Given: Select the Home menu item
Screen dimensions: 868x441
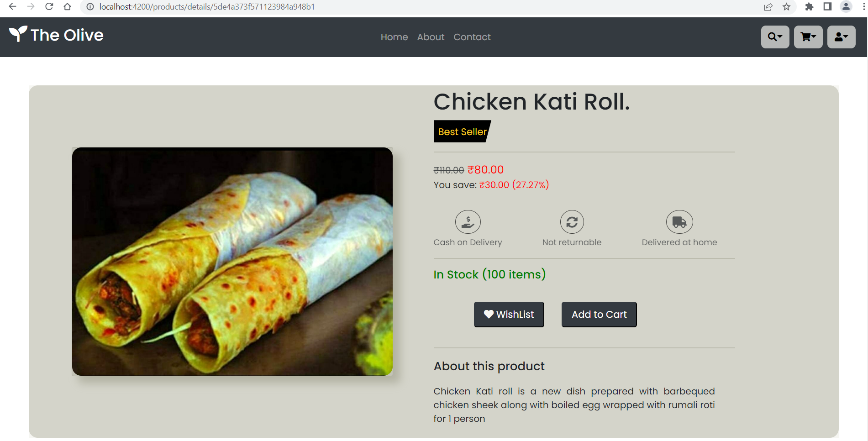Looking at the screenshot, I should pyautogui.click(x=394, y=37).
